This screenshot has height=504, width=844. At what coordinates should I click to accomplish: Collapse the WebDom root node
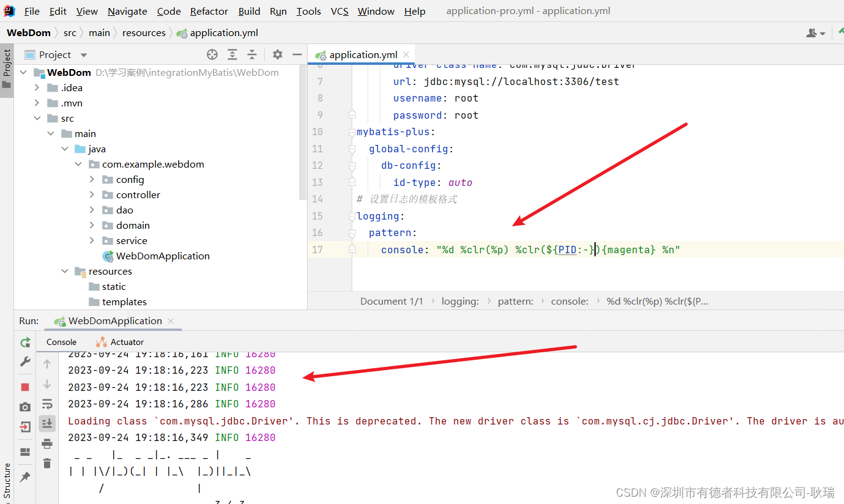tap(24, 72)
